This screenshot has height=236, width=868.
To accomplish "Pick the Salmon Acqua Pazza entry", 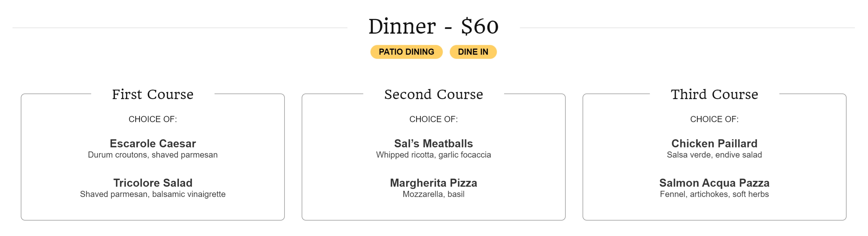I will [x=714, y=183].
